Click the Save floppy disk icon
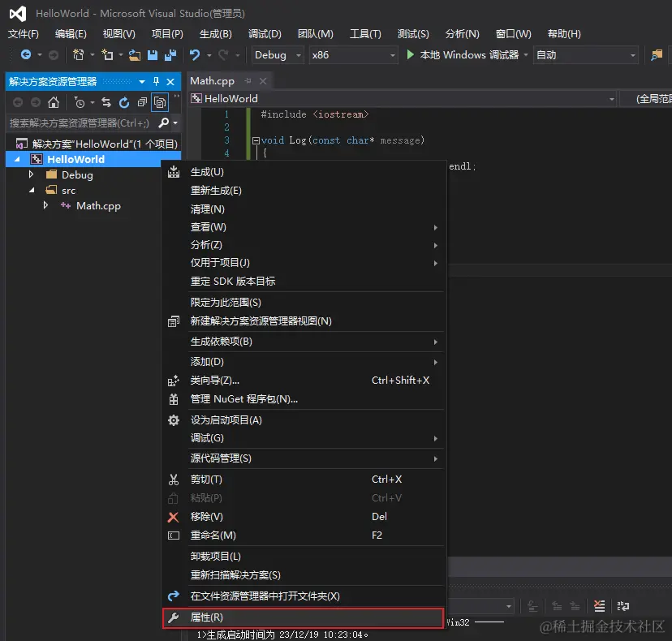672x641 pixels. click(153, 55)
